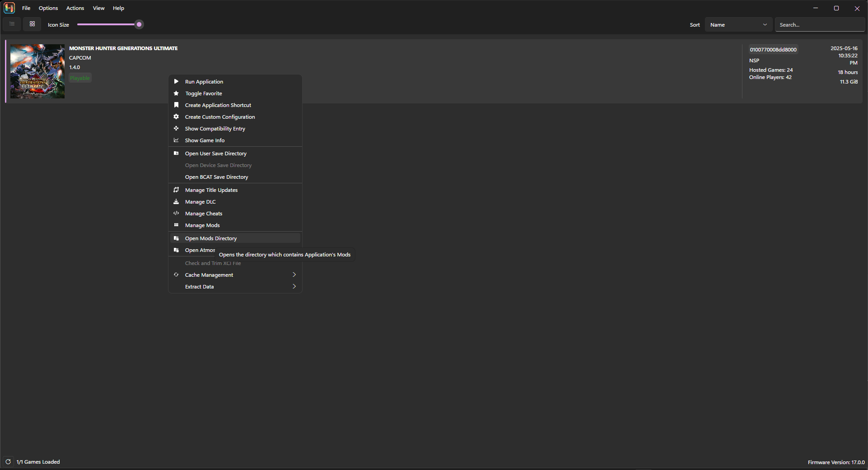Adjust the Icon Size slider handle
Image resolution: width=868 pixels, height=470 pixels.
[139, 24]
